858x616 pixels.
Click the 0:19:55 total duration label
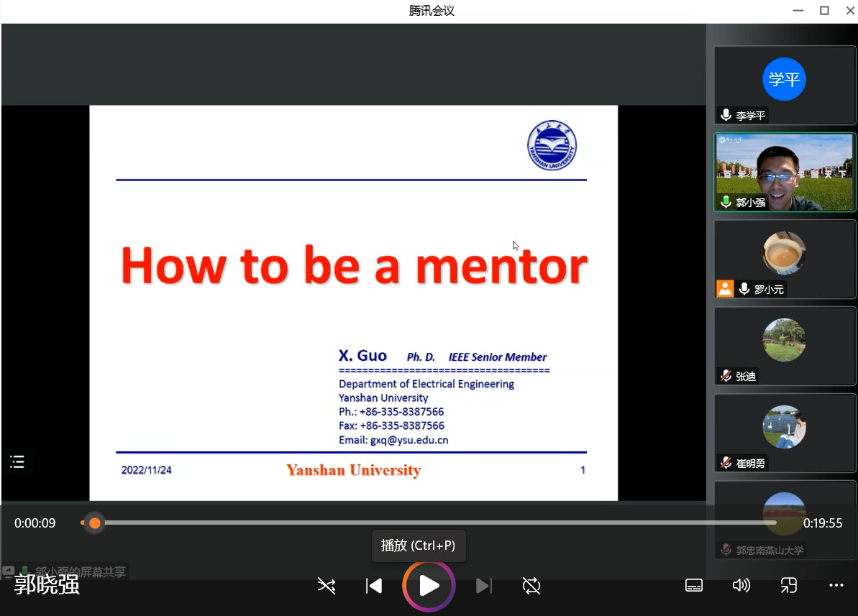tap(823, 523)
